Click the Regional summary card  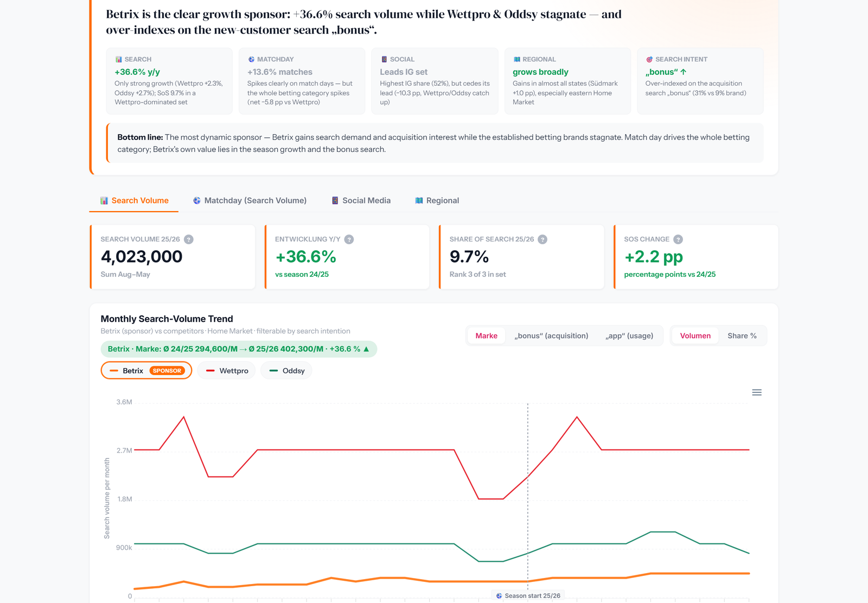pyautogui.click(x=567, y=81)
